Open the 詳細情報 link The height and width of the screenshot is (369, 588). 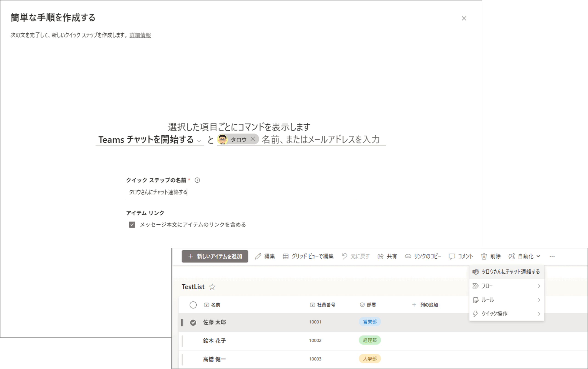140,35
